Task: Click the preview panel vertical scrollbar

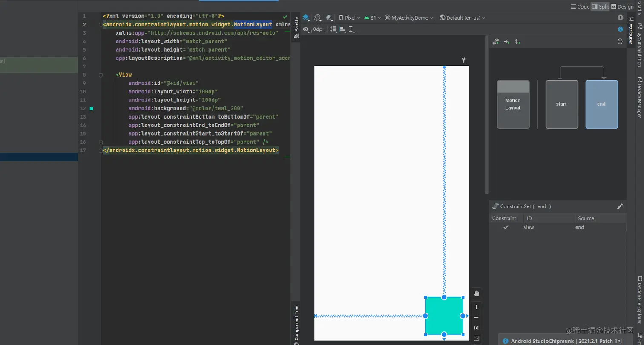Action: click(487, 115)
